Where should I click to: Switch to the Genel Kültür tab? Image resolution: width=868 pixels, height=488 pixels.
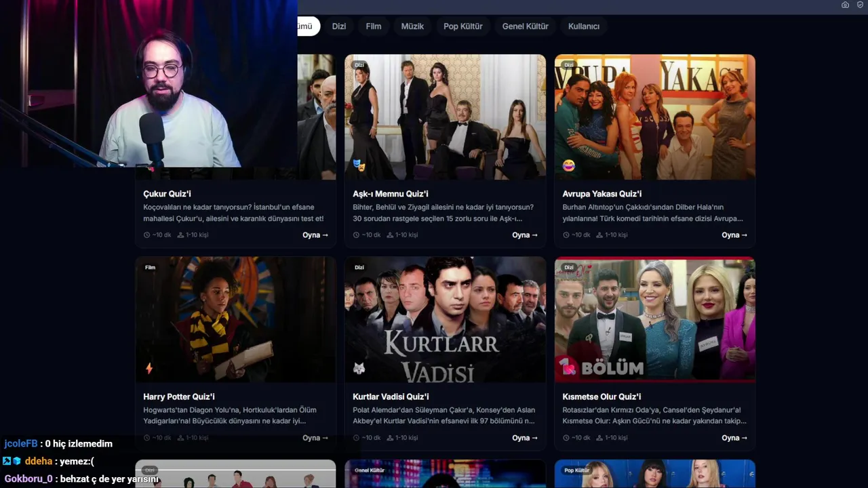click(x=526, y=26)
